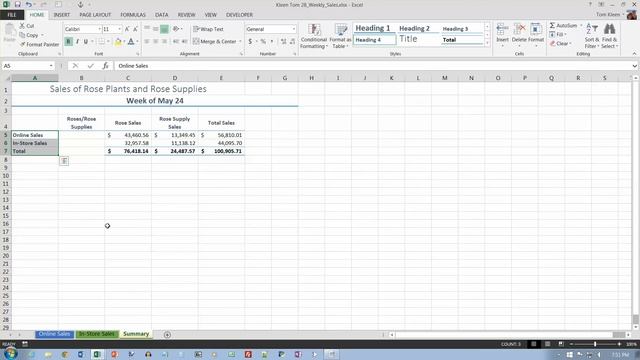Screen dimensions: 640x360
Task: Toggle Merge & Center
Action: tap(215, 41)
